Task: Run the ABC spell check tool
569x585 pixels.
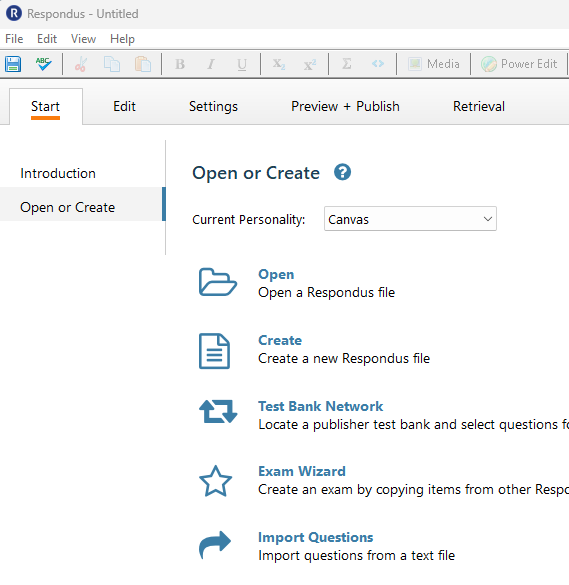Action: [44, 64]
